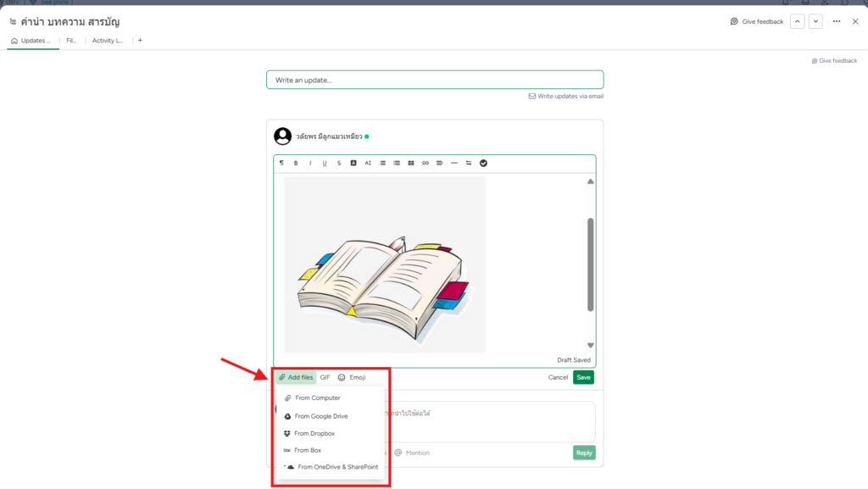Image resolution: width=868 pixels, height=489 pixels.
Task: Click the item type icon beside title
Action: (13, 21)
